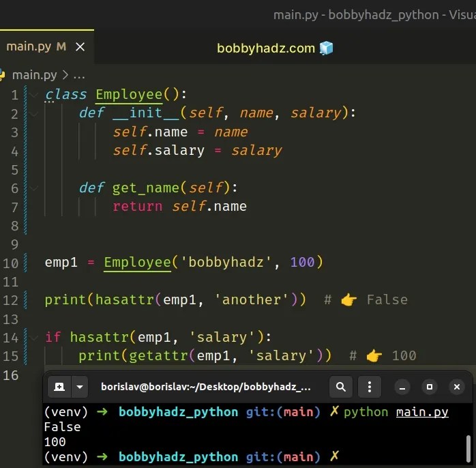Click self.salary on line 4
Viewport: 476px width, 468px height.
point(159,151)
